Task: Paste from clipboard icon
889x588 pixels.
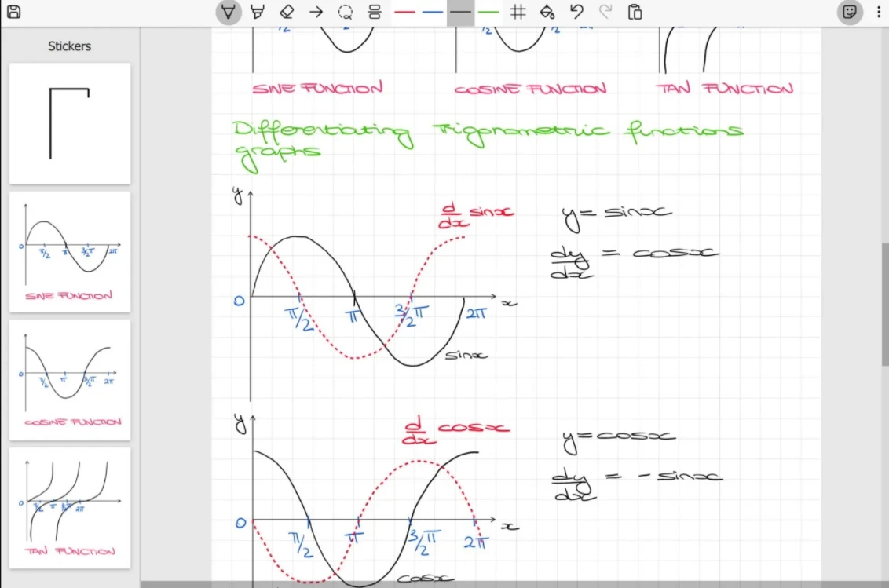Action: click(635, 12)
